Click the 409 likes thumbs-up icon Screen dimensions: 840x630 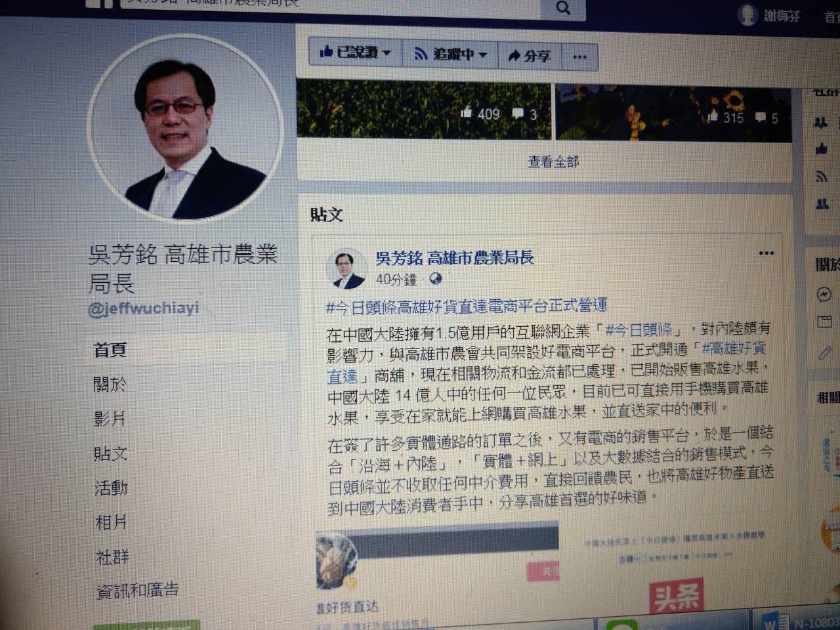click(x=467, y=113)
